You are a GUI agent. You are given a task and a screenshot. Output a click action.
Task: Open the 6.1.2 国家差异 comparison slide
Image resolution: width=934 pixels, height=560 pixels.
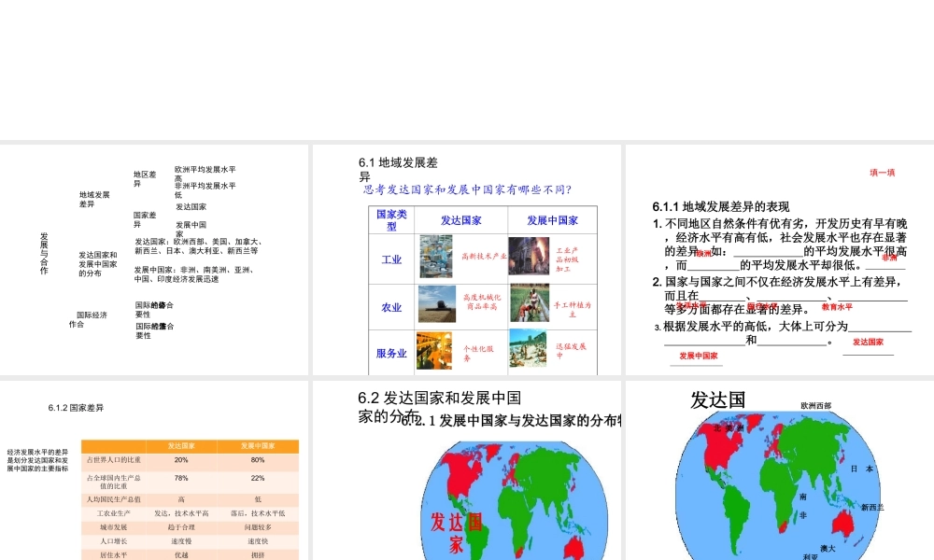coord(154,470)
